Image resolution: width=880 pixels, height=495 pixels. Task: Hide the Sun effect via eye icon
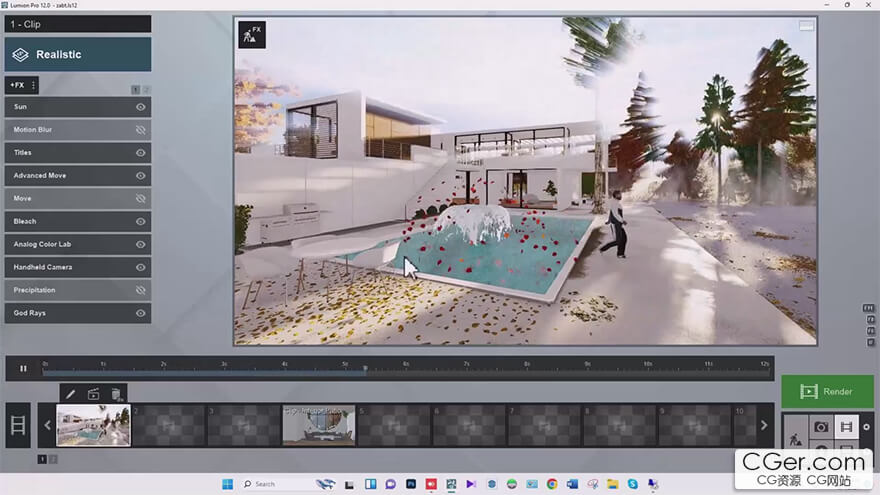141,106
